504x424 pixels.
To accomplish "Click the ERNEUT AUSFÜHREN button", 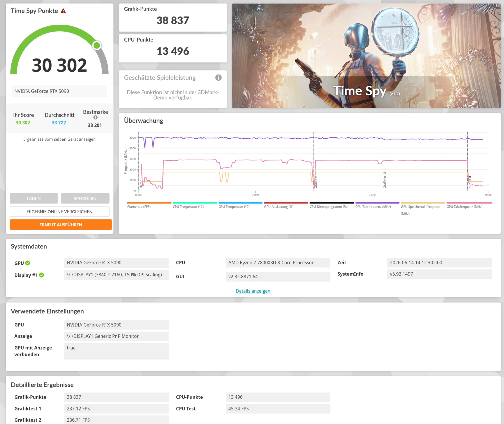I will pyautogui.click(x=61, y=224).
